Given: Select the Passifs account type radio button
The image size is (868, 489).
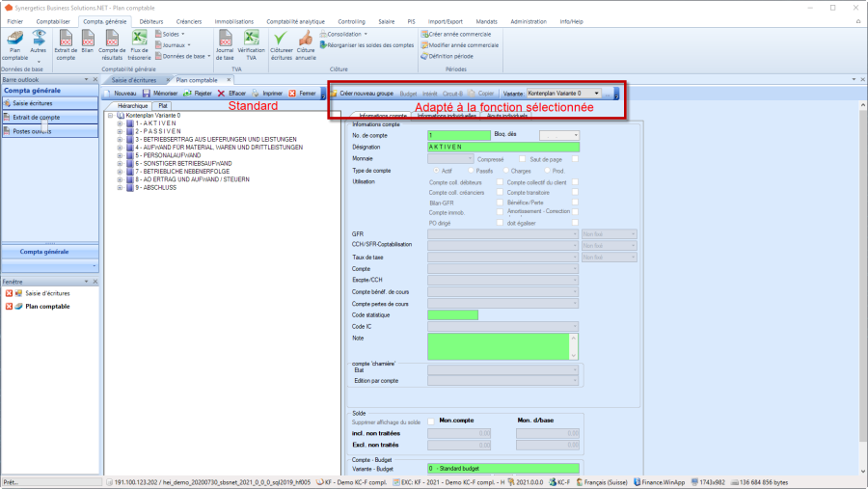Looking at the screenshot, I should 473,170.
